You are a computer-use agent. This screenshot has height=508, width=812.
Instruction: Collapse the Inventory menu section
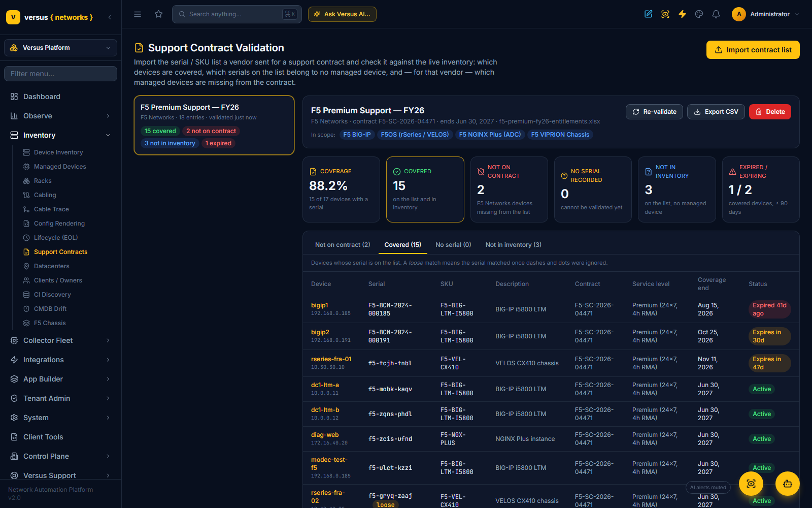coord(60,135)
